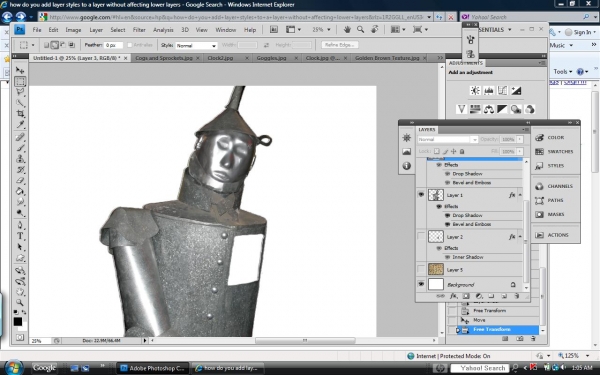Select the Zoom tool in the toolbox

[x=20, y=303]
